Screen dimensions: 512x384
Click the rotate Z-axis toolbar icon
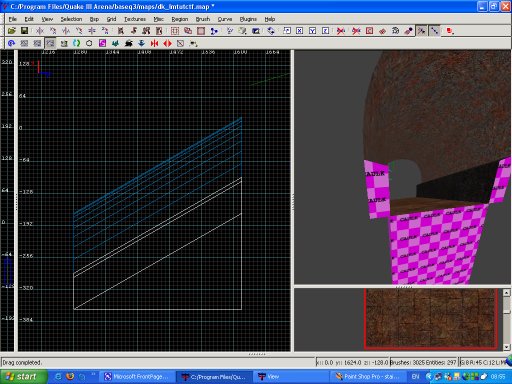105,31
